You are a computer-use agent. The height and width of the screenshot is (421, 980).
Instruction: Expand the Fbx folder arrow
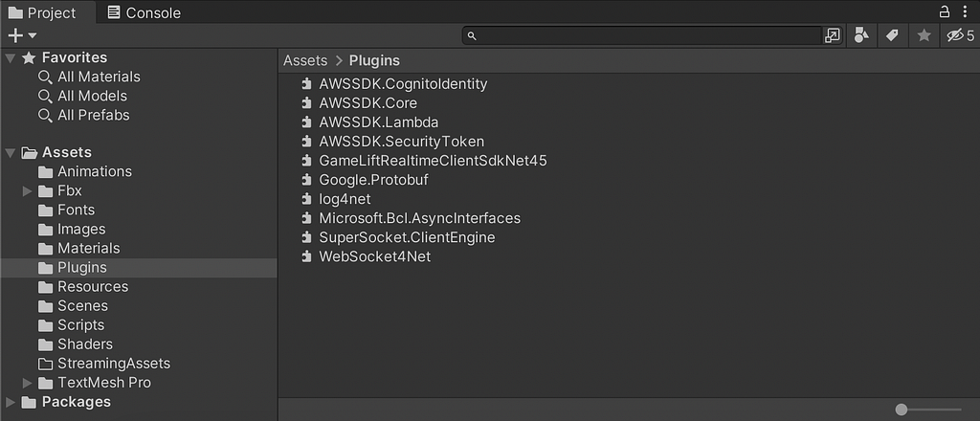pyautogui.click(x=28, y=191)
